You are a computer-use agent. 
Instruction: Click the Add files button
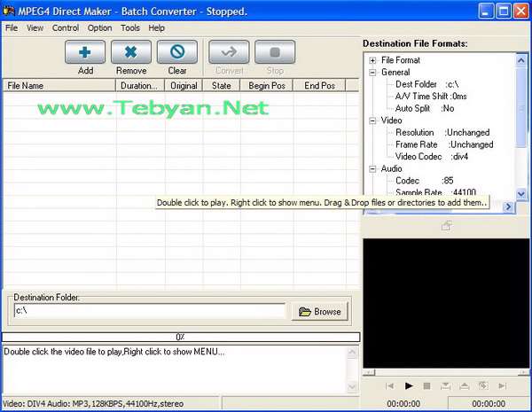[x=85, y=52]
